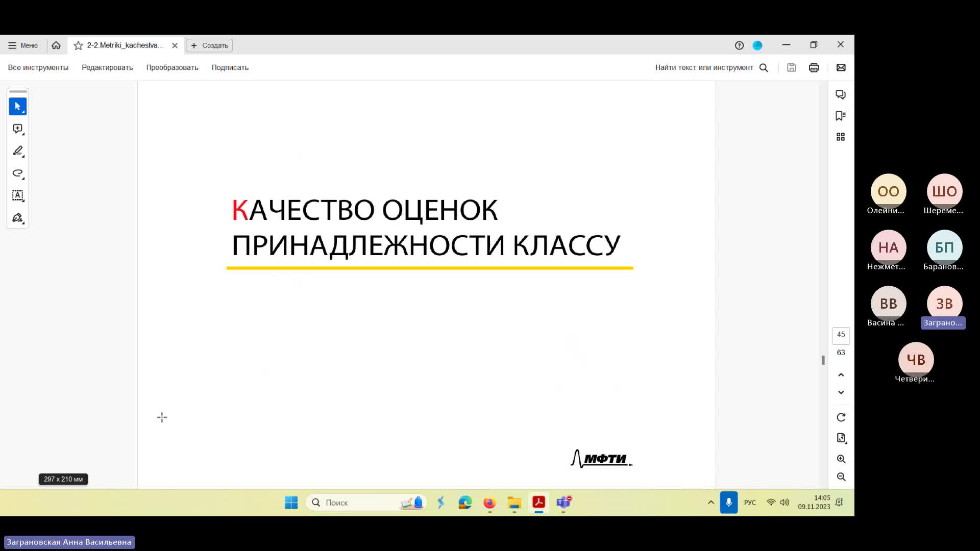The height and width of the screenshot is (551, 980).
Task: Open Microsoft Teams taskbar icon
Action: coord(563,503)
